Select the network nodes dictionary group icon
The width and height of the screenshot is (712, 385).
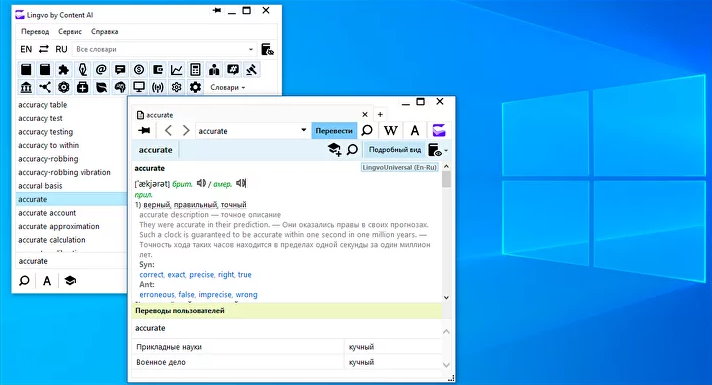click(45, 87)
